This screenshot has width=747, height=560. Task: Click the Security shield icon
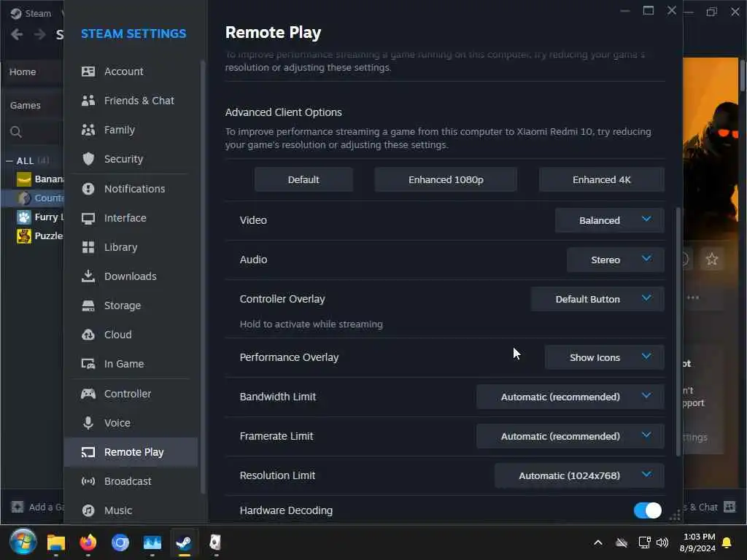click(x=88, y=159)
